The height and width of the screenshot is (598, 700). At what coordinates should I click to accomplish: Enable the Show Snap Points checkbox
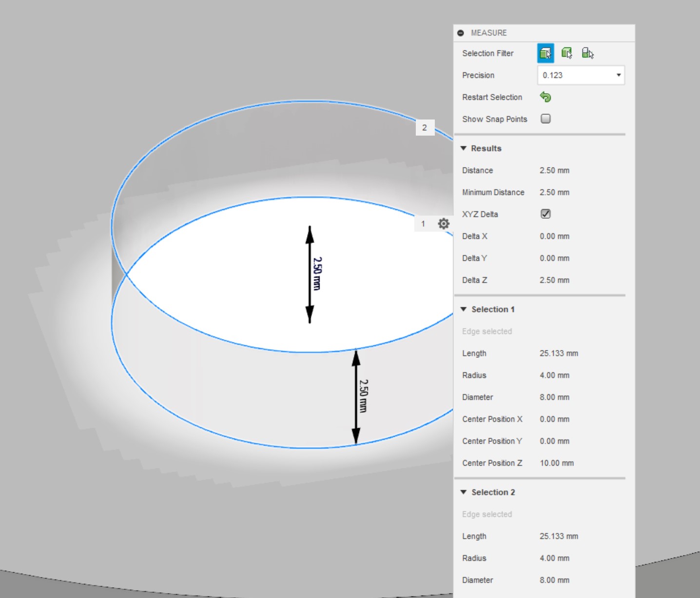(545, 119)
